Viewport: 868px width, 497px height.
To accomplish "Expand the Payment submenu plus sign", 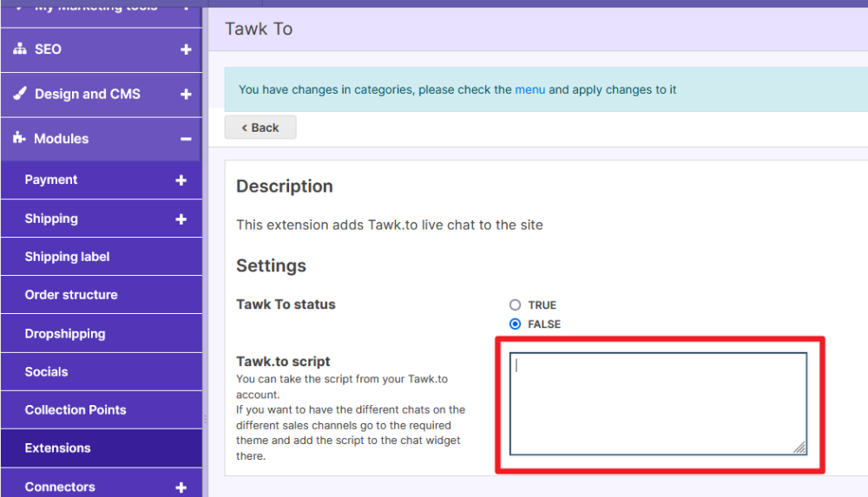I will click(x=181, y=180).
